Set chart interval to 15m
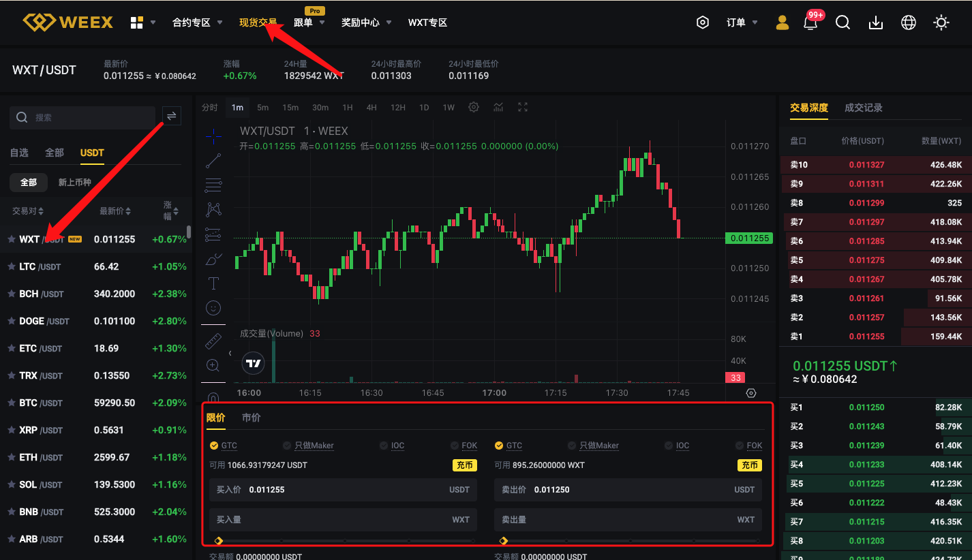This screenshot has height=560, width=972. 290,108
